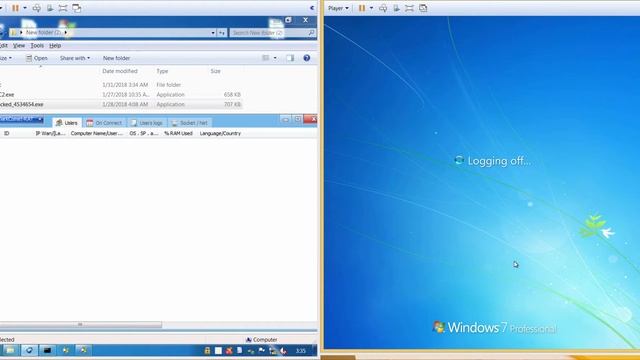Image resolution: width=640 pixels, height=360 pixels.
Task: Open the Player menu in right VMware window
Action: click(338, 8)
